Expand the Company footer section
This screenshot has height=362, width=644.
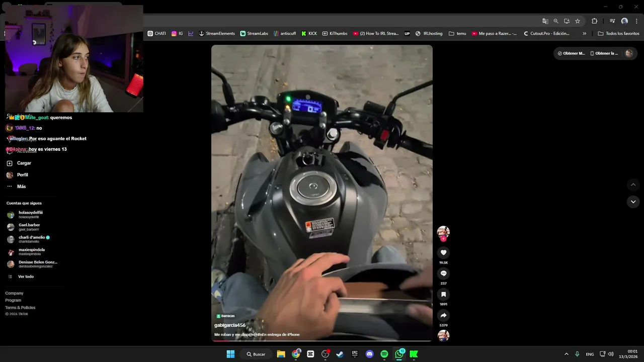click(x=14, y=293)
